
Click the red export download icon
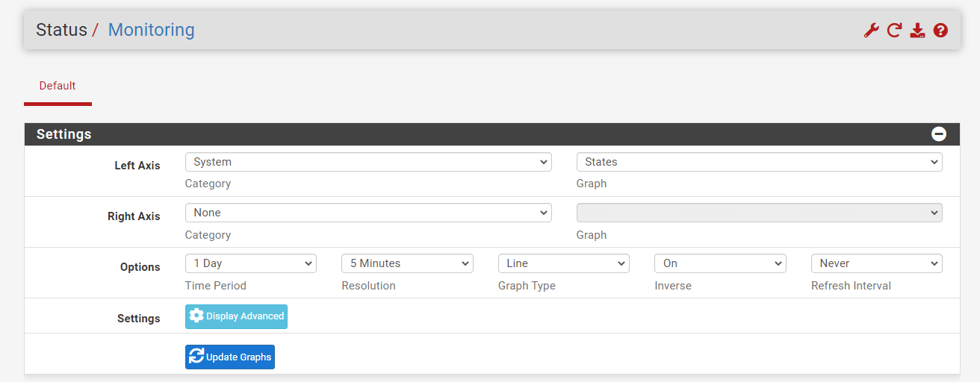pos(917,31)
